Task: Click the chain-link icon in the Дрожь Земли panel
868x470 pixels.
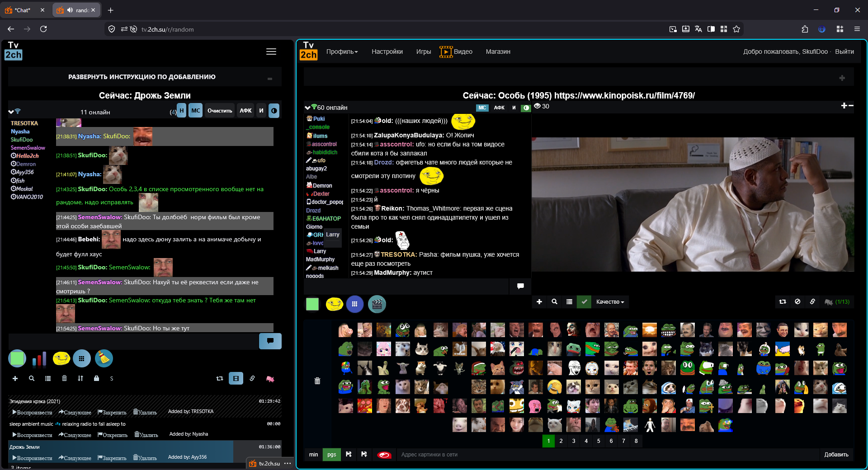Action: coord(252,378)
